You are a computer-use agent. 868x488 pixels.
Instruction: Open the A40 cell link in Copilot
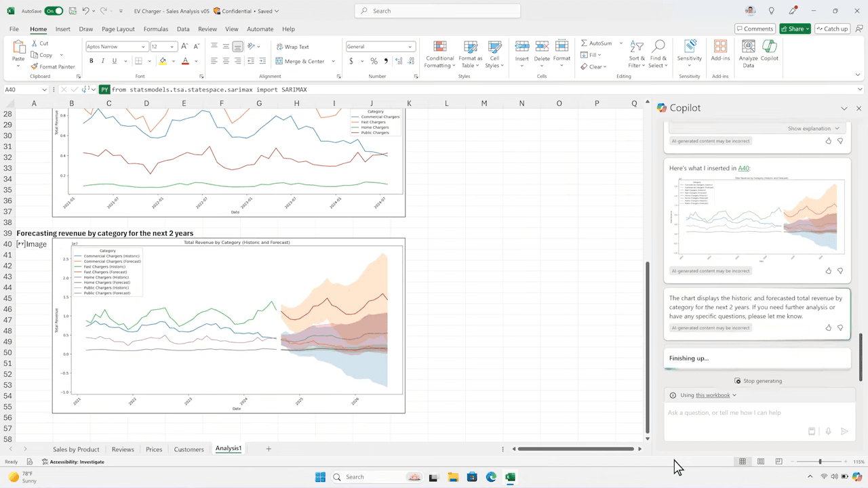[x=743, y=168]
